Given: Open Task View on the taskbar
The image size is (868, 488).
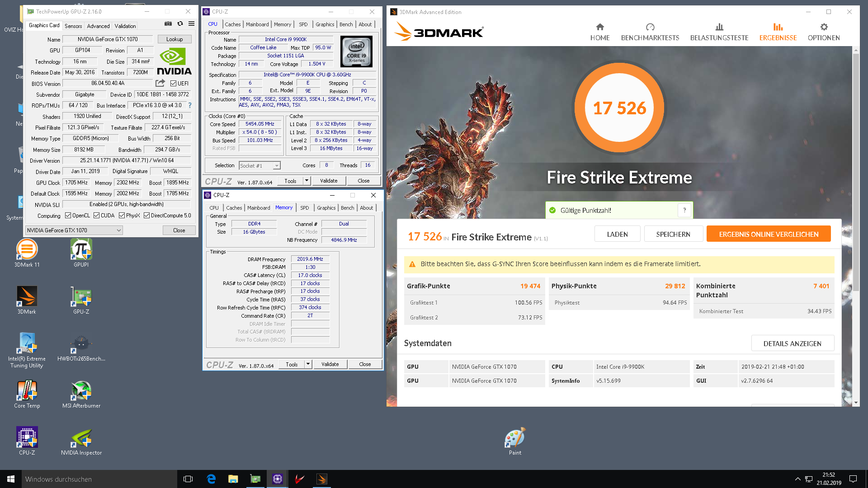Looking at the screenshot, I should [x=188, y=479].
